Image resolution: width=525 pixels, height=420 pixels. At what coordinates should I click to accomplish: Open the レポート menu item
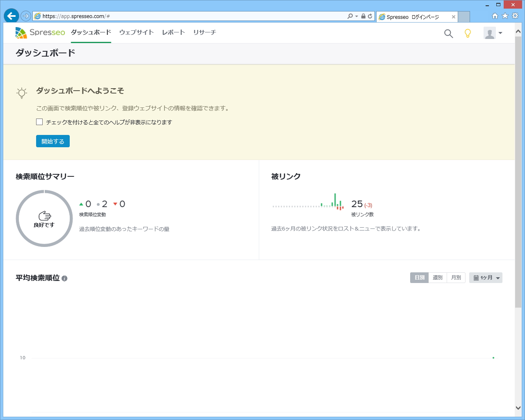click(173, 32)
